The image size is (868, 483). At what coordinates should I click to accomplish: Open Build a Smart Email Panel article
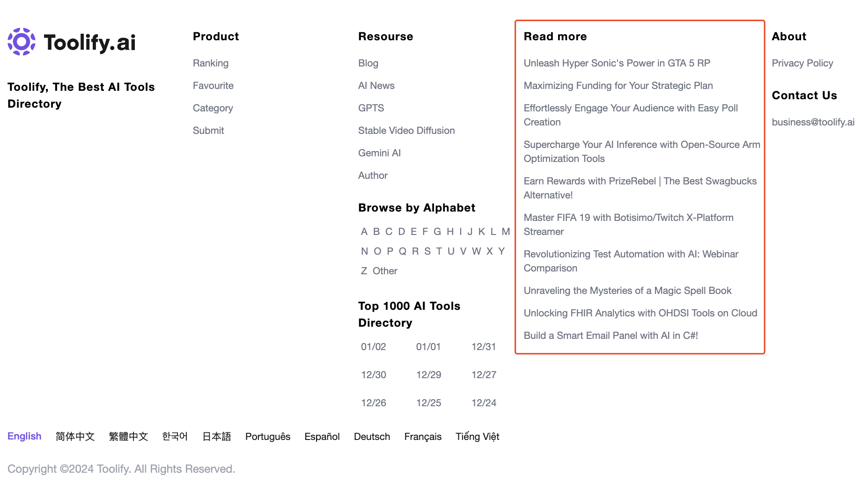(x=611, y=336)
